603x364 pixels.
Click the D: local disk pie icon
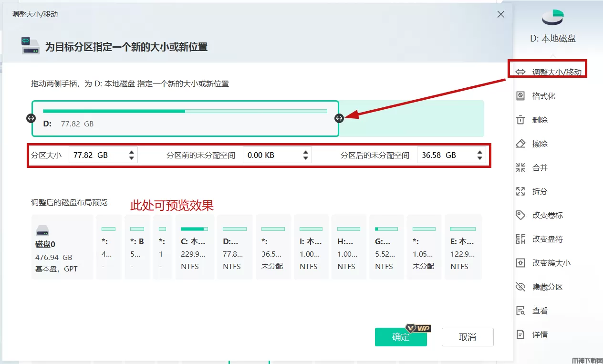point(553,17)
